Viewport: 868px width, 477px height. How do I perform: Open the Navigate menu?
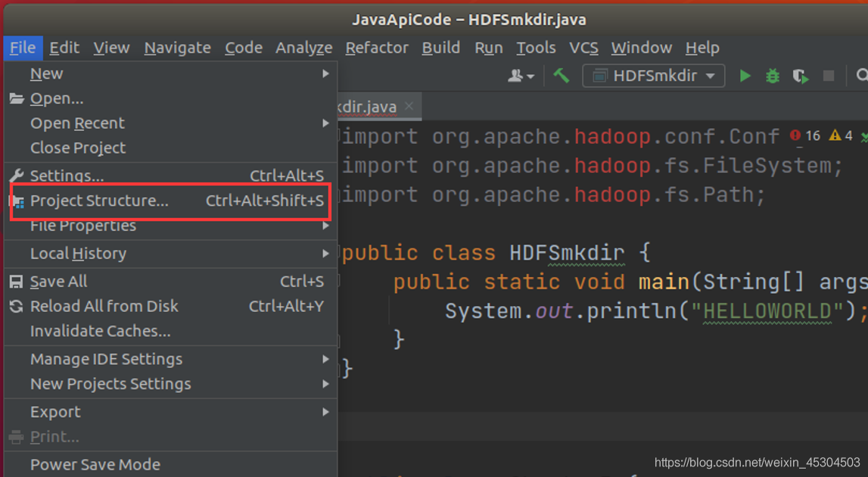(177, 48)
